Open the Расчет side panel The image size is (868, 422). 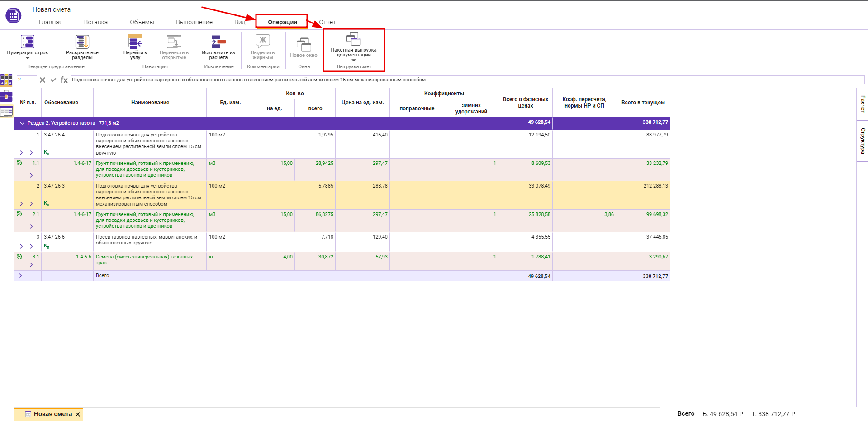click(863, 104)
